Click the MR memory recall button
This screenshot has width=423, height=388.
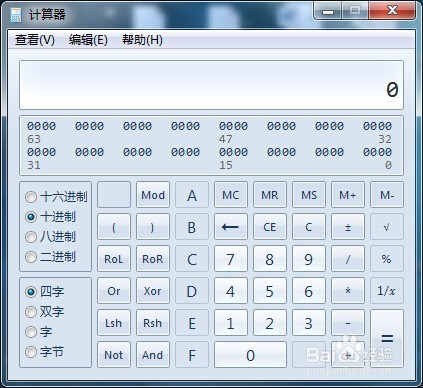(270, 195)
